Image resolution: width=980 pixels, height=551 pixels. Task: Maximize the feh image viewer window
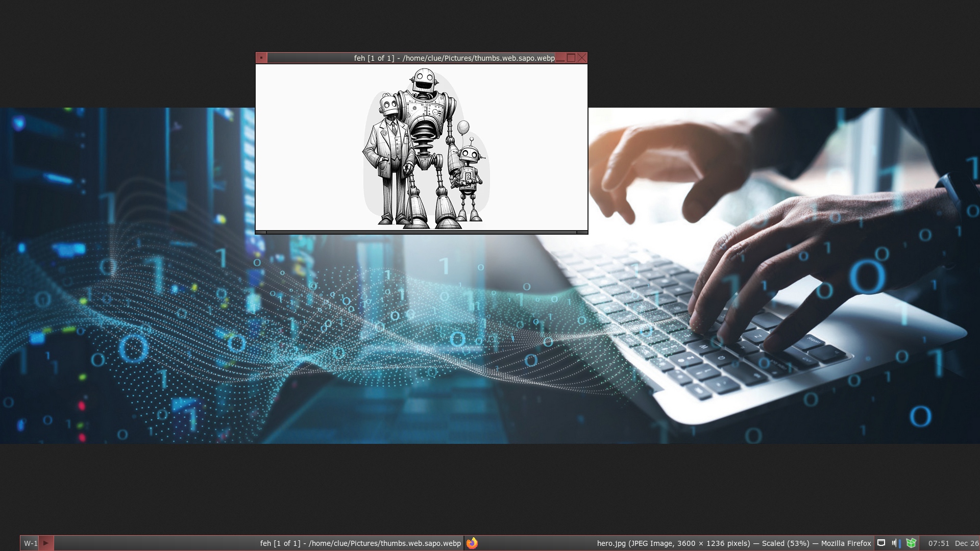pos(571,58)
